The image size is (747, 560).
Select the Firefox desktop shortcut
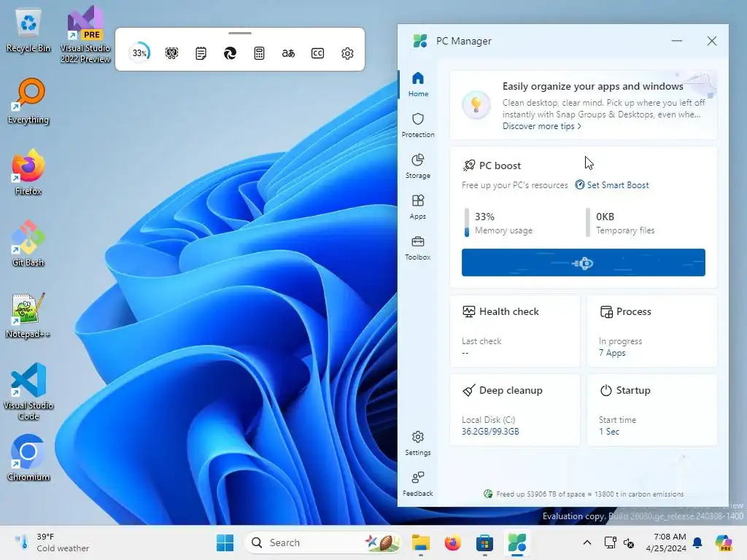pyautogui.click(x=28, y=172)
